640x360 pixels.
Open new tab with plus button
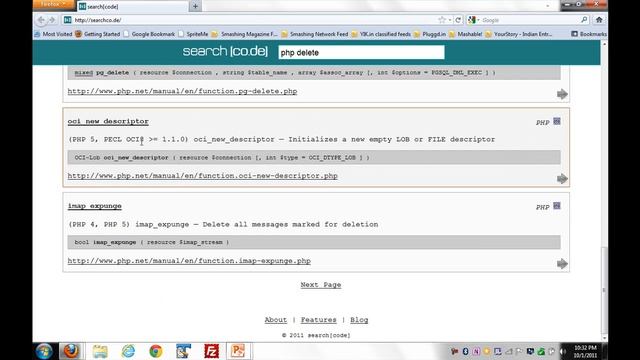pos(195,6)
